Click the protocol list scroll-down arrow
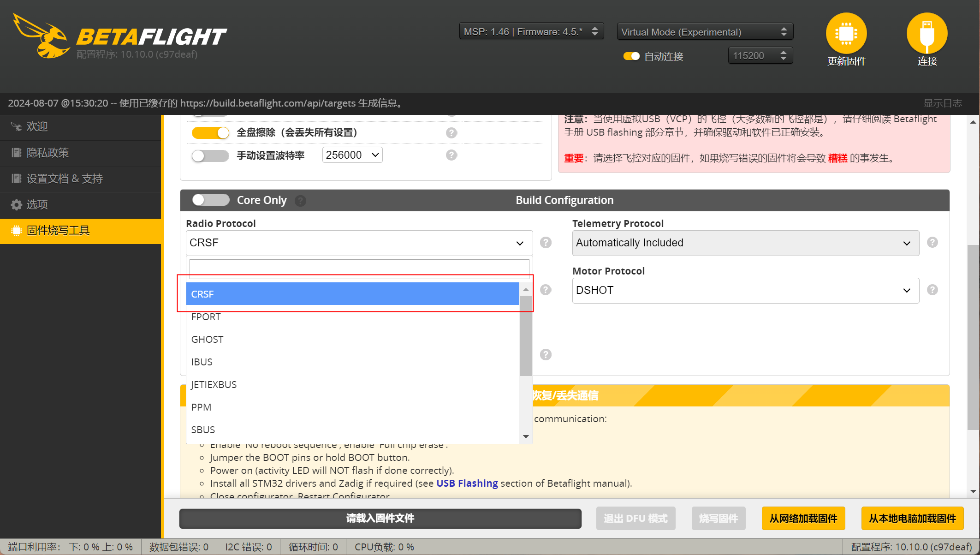Screen dimensions: 980x555 (x=526, y=436)
